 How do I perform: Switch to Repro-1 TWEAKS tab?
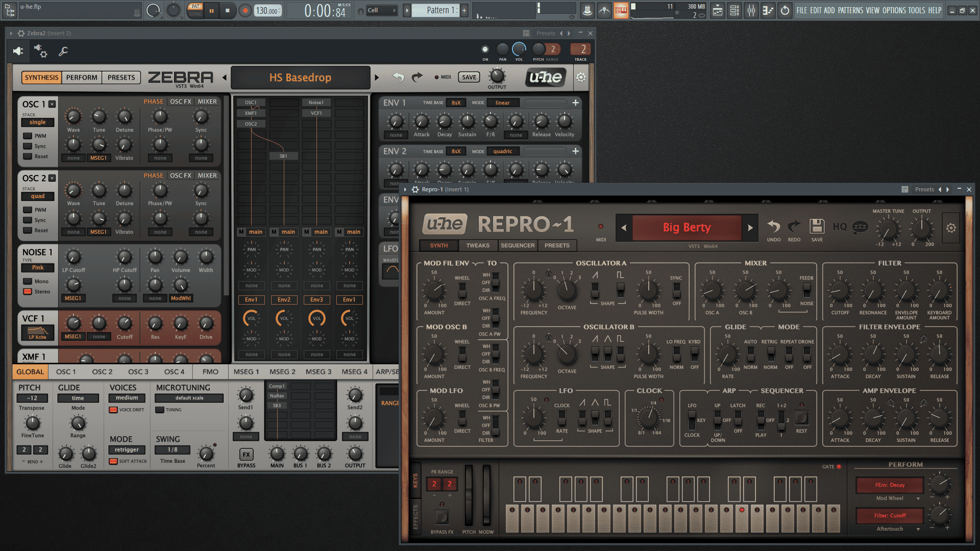(478, 245)
